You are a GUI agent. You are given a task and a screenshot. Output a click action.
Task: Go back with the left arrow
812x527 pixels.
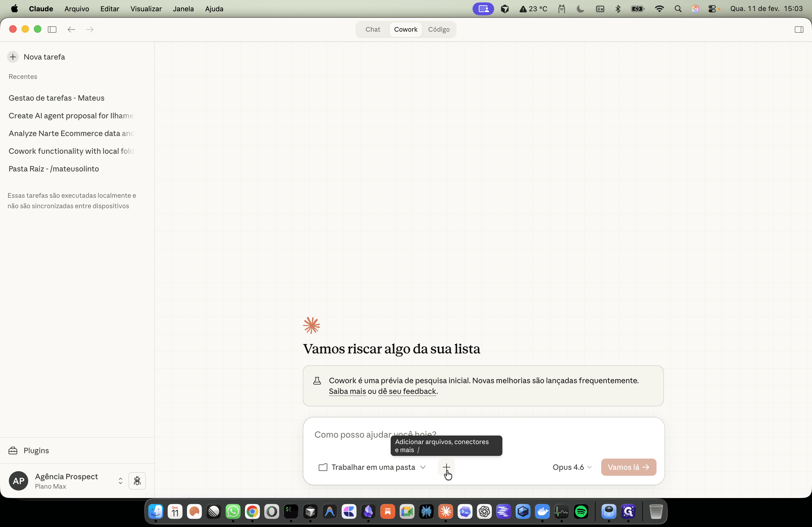71,29
